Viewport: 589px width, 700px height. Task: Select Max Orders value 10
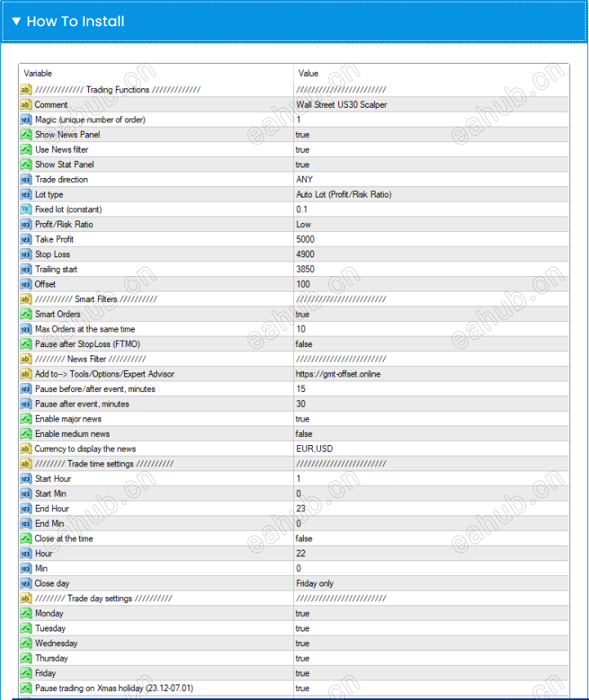pyautogui.click(x=301, y=329)
